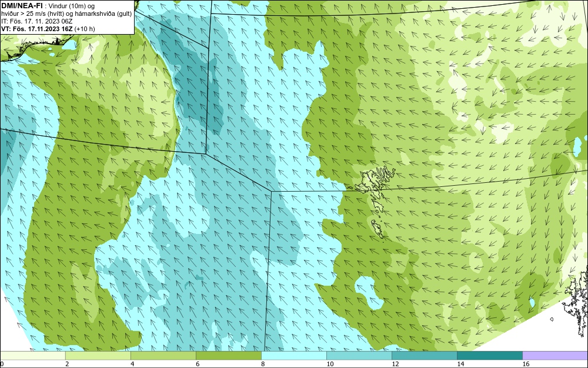Click the legend label 14
This screenshot has height=368, width=588.
[x=460, y=364]
